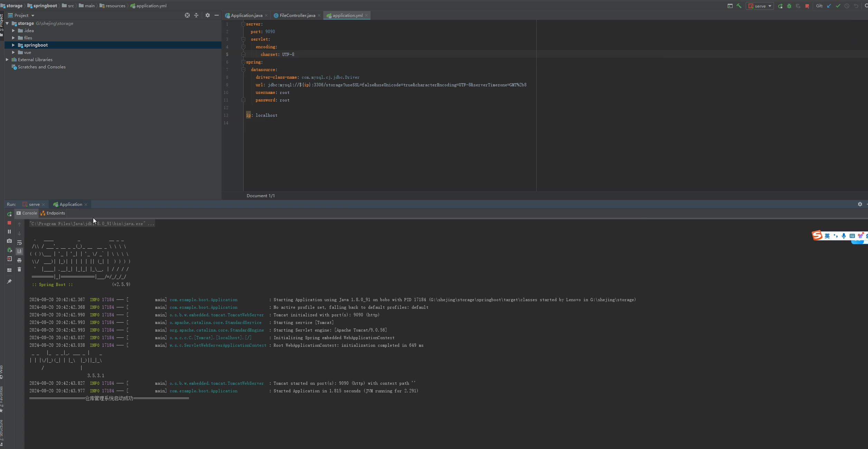Toggle soft-wrap in the console
This screenshot has height=449, width=868.
[19, 242]
